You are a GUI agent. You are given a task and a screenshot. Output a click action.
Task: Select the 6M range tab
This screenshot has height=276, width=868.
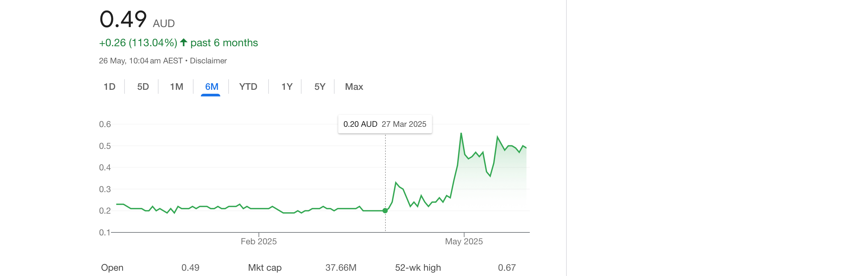[211, 87]
